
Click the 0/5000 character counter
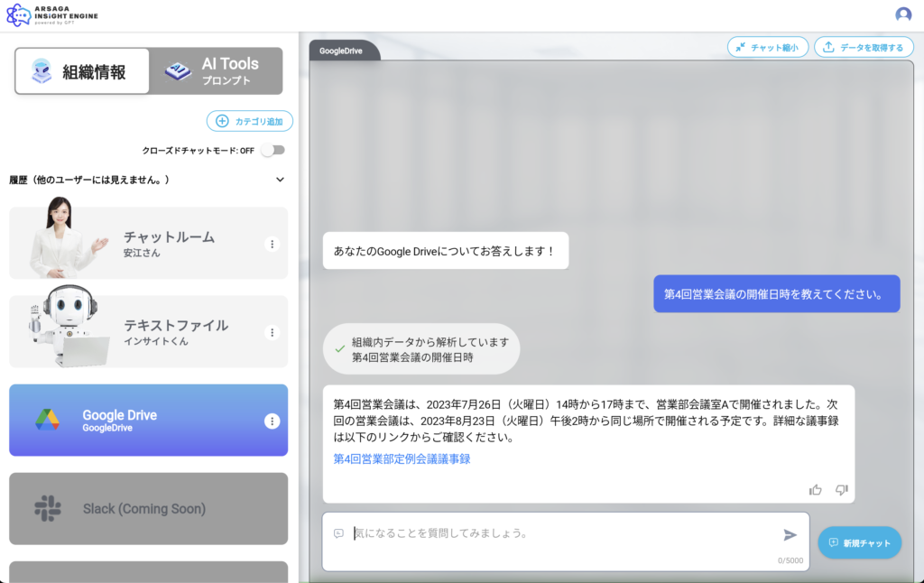coord(790,560)
